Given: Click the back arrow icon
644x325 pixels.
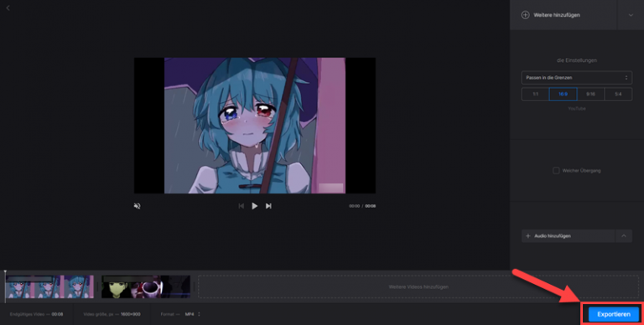Looking at the screenshot, I should point(8,8).
